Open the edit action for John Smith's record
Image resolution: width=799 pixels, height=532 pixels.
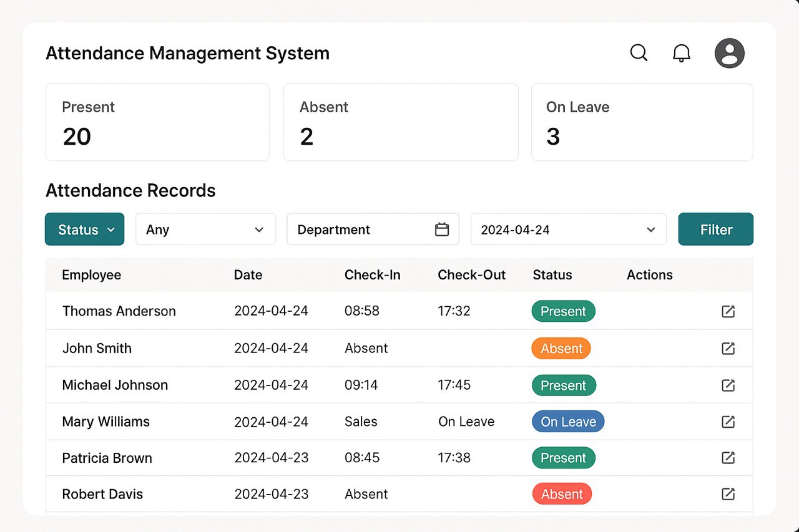point(728,349)
